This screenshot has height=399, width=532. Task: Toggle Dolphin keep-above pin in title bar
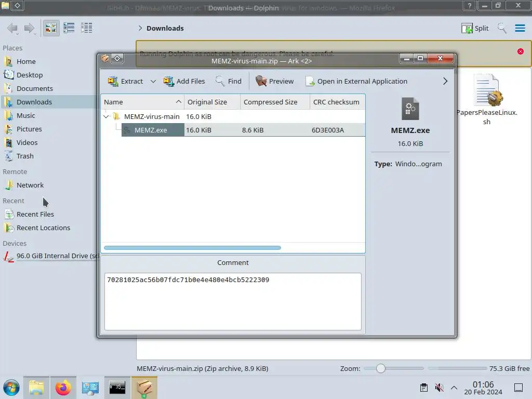[18, 5]
